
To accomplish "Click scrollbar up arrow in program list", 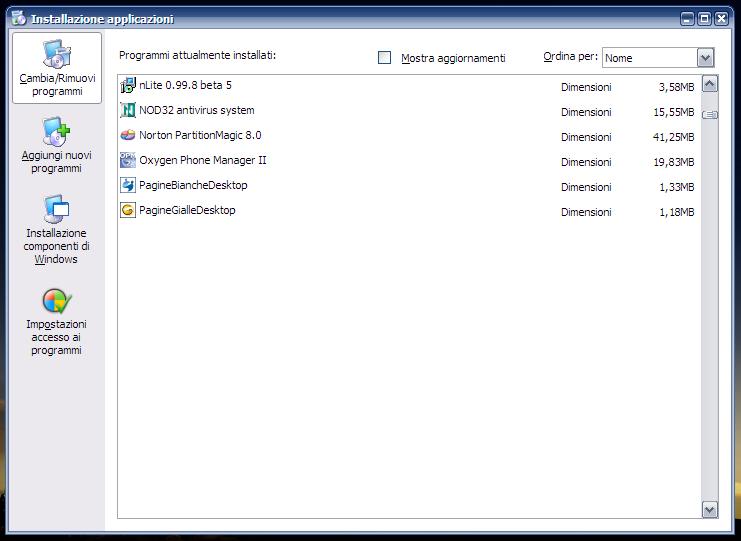I will (710, 84).
